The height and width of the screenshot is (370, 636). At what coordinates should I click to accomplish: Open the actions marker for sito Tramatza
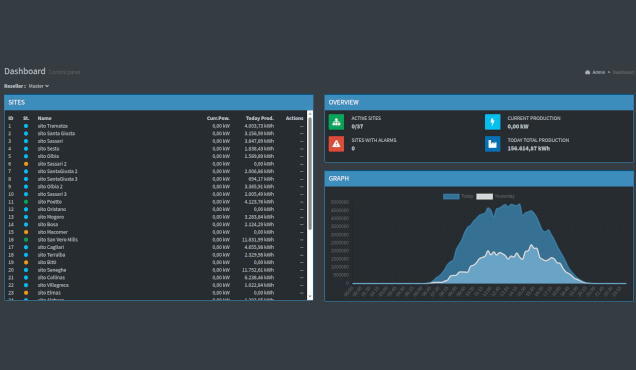[301, 126]
